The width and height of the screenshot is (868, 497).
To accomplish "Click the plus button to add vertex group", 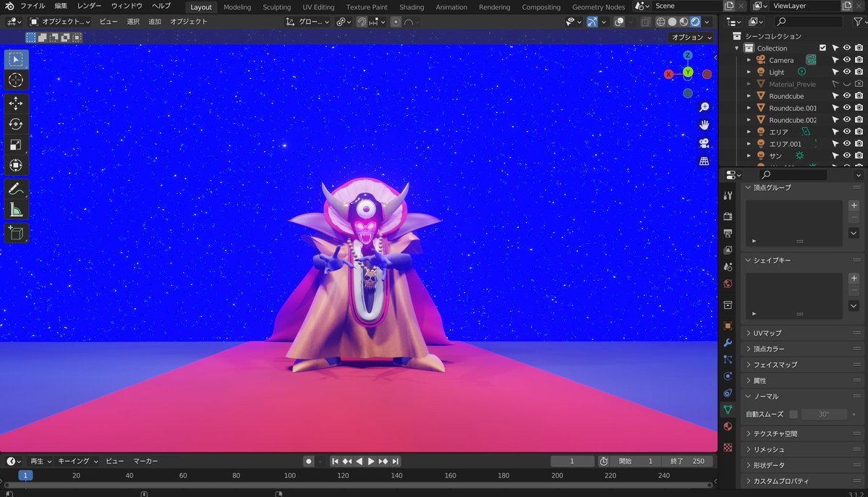I will tap(854, 205).
